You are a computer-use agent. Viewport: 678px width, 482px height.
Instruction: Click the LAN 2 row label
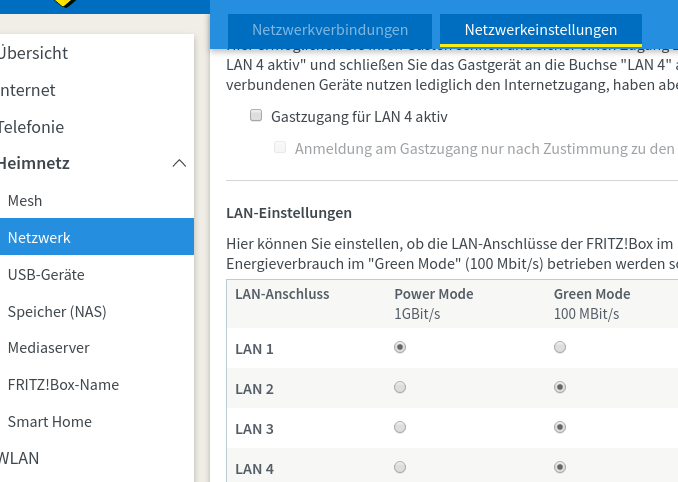click(x=254, y=389)
